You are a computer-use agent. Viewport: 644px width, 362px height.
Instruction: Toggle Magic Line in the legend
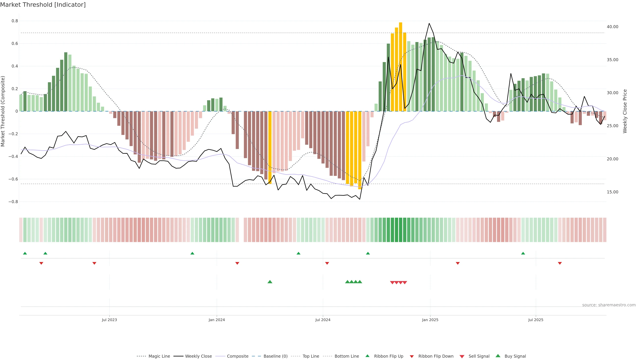(x=159, y=356)
